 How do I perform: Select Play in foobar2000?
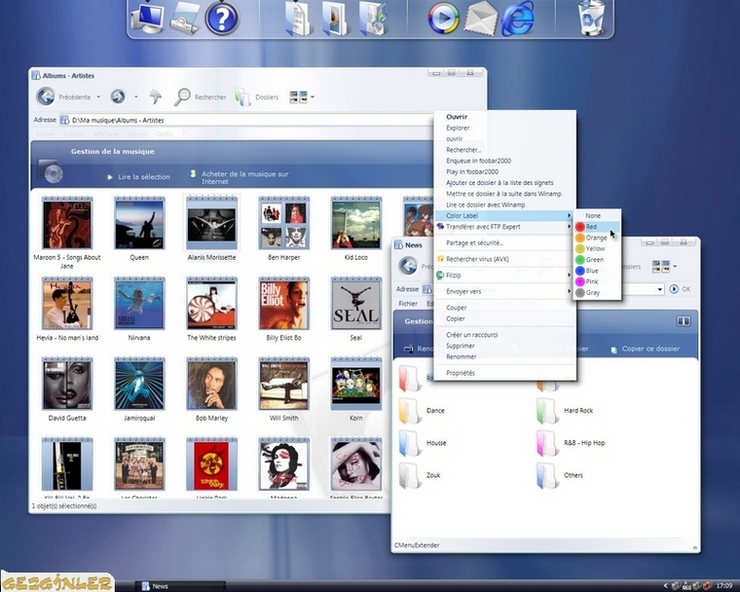pyautogui.click(x=472, y=172)
